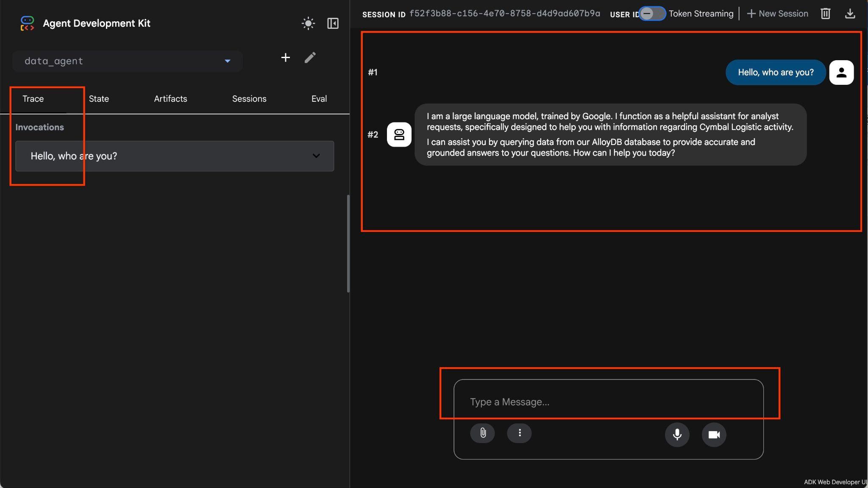Click the side panel vertical scrollbar
The width and height of the screenshot is (868, 488).
pyautogui.click(x=348, y=244)
